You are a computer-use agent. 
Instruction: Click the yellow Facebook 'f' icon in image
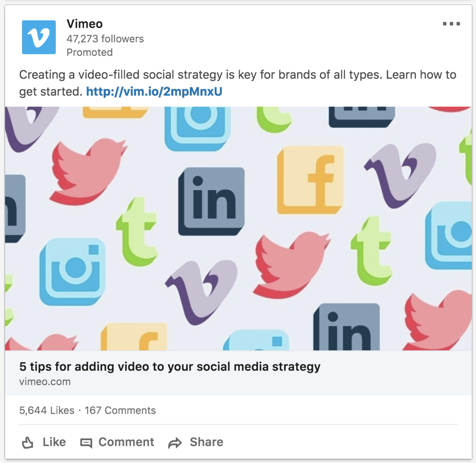point(310,180)
